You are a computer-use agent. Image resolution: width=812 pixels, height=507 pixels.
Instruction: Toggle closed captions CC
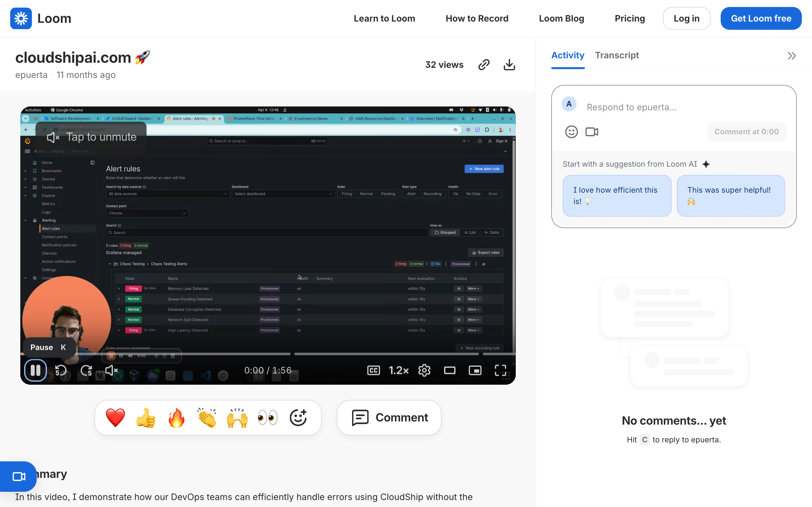click(x=373, y=370)
